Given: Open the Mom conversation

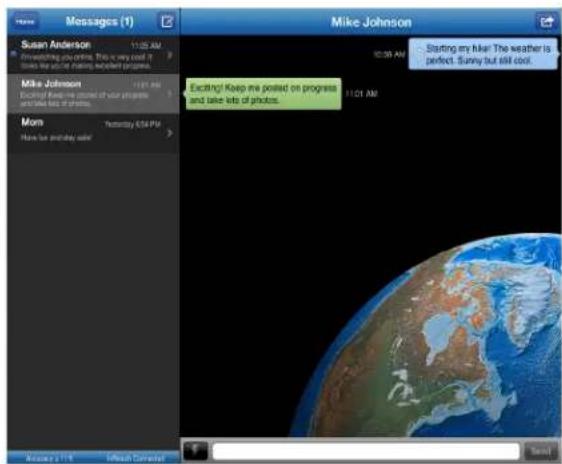Looking at the screenshot, I should (x=93, y=133).
